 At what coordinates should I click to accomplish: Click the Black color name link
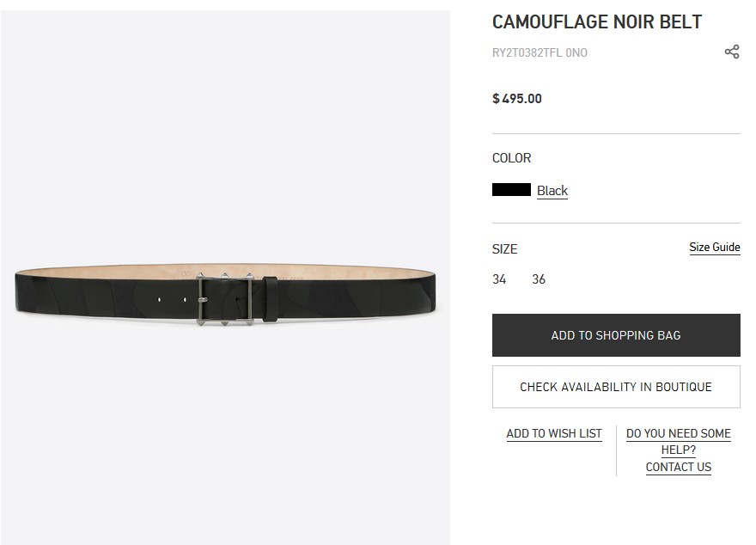pos(552,191)
